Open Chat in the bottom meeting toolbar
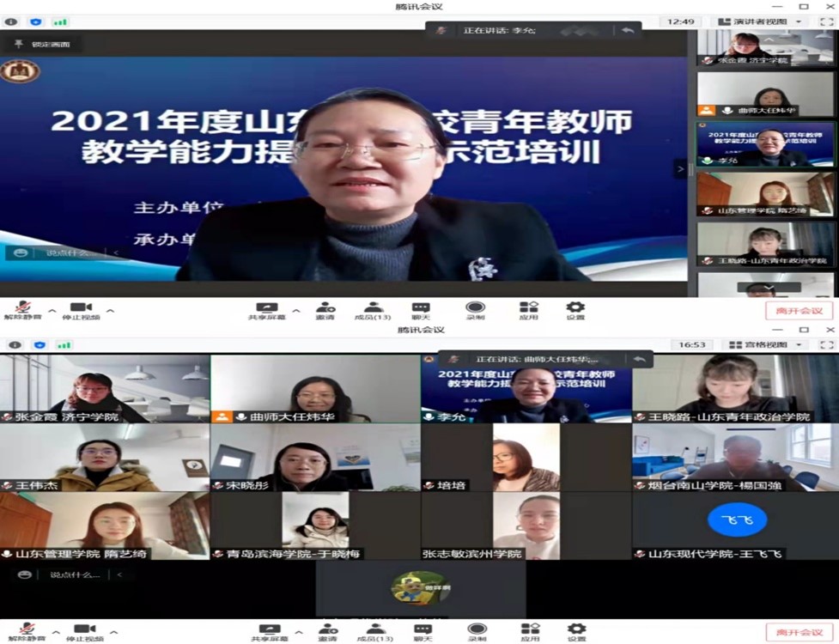839x644 pixels. coord(422,631)
